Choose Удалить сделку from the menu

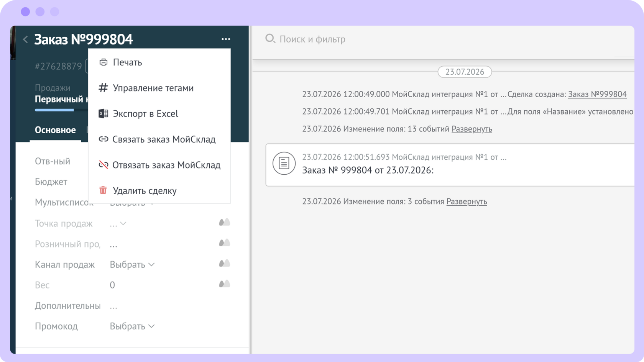tap(159, 190)
